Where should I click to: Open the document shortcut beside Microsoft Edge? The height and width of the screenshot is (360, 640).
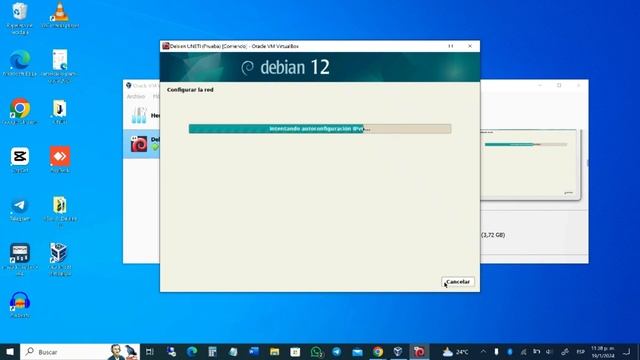click(x=60, y=66)
